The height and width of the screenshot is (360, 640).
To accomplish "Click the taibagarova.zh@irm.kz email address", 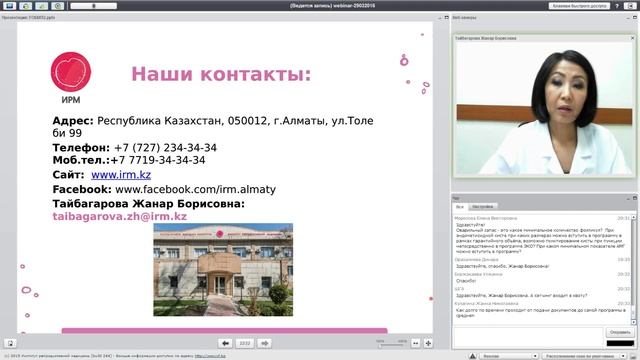I will coord(120,216).
